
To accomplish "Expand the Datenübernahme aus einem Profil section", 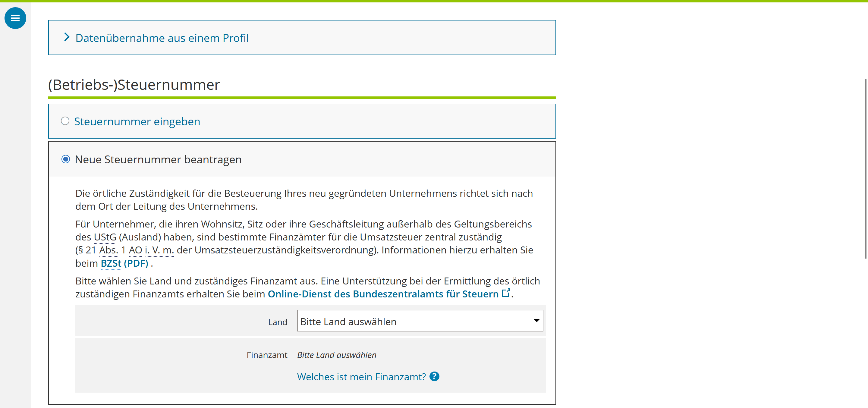I will point(162,38).
